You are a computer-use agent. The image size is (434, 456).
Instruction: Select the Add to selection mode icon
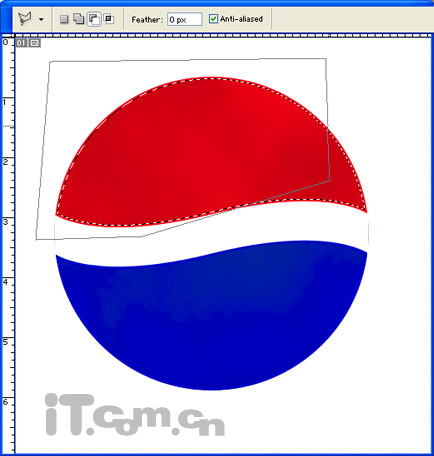[78, 19]
